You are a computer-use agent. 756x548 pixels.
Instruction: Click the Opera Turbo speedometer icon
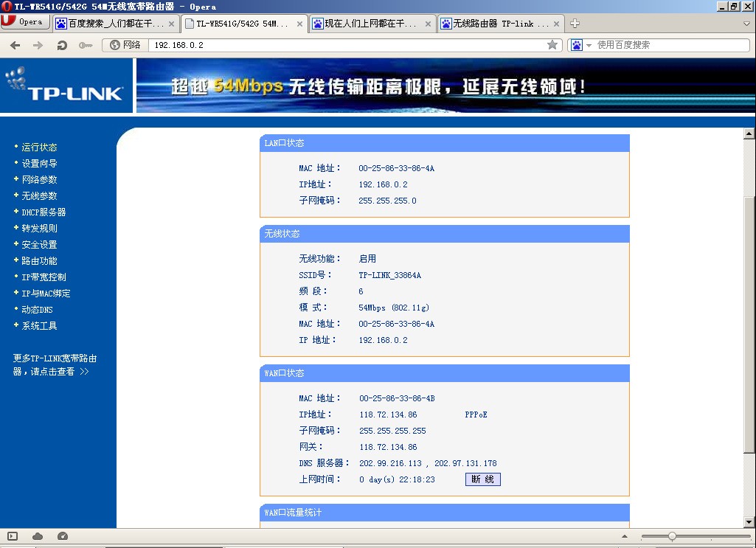63,536
